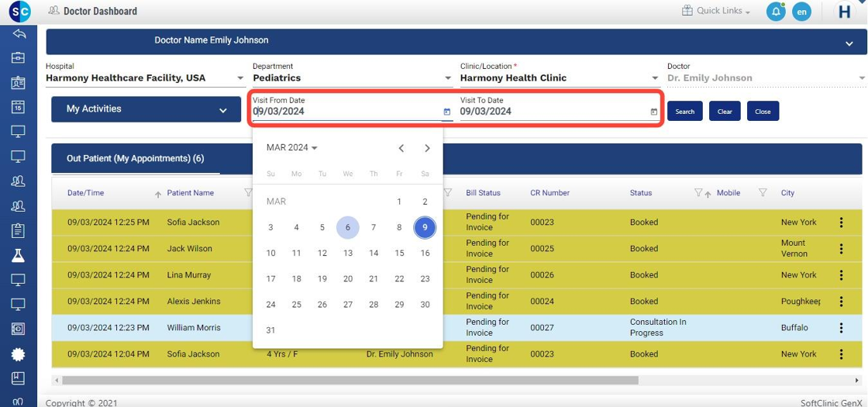Open Visit From Date calendar icon
Screen dimensions: 868x407
(x=446, y=112)
